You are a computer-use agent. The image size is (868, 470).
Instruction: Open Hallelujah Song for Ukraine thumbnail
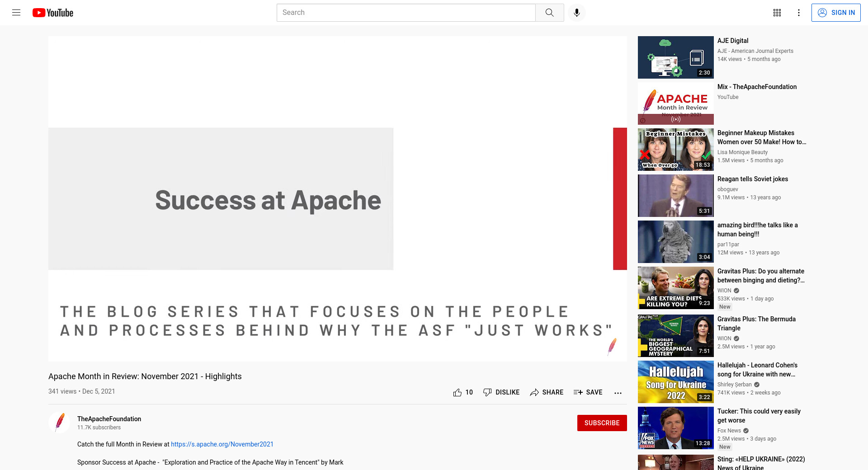675,382
